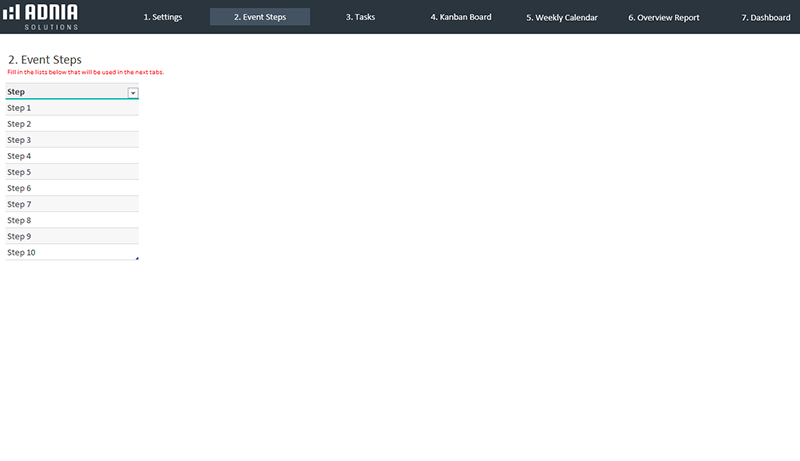
Task: Click the Step 3 row
Action: pos(70,140)
